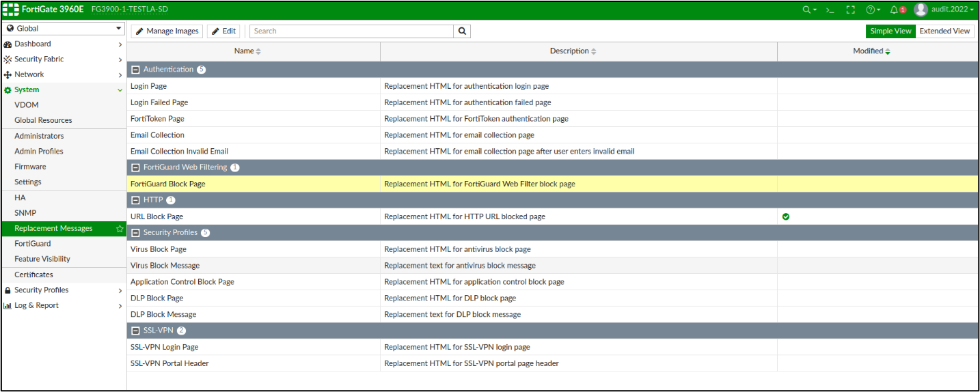Select the FortiToken Page row
This screenshot has height=392, width=980.
click(x=553, y=119)
